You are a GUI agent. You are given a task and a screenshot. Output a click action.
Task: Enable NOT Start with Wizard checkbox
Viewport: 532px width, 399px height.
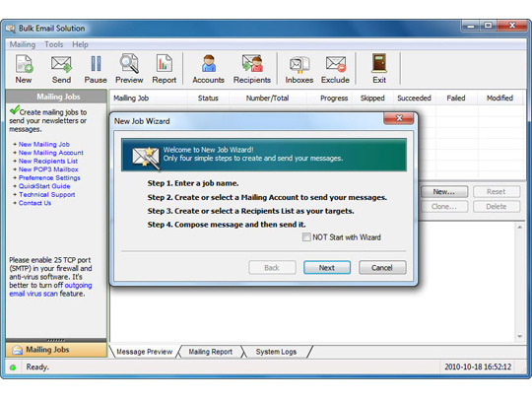coord(306,236)
